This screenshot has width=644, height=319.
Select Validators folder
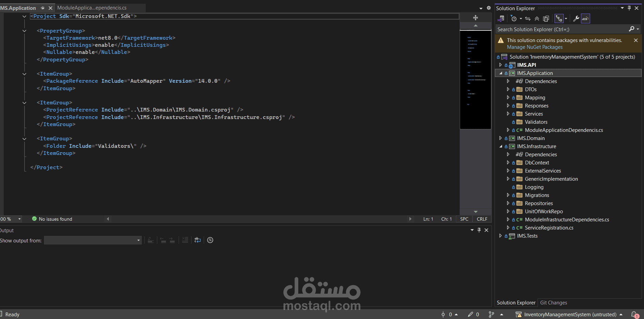coord(536,122)
